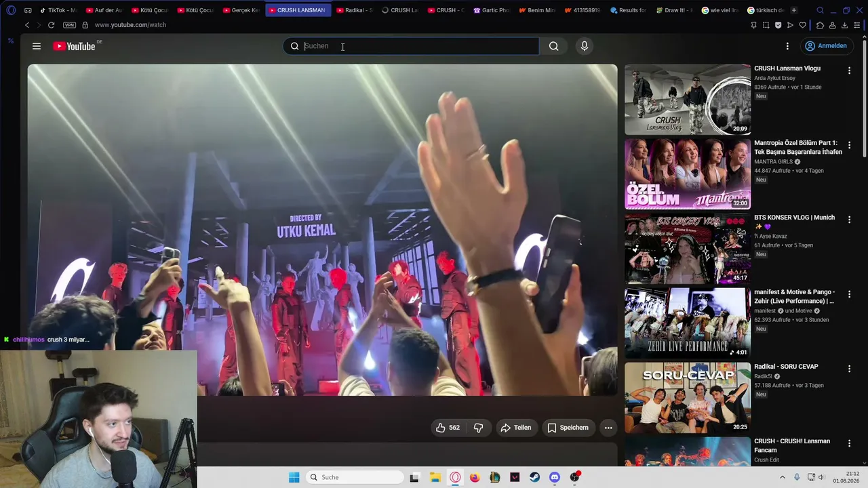Search open tabs with toolbar magnifier

click(820, 10)
